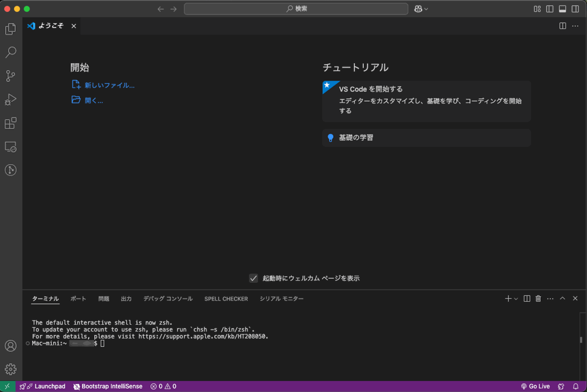Open the Explorer view in activity bar
This screenshot has width=587, height=392.
click(11, 29)
